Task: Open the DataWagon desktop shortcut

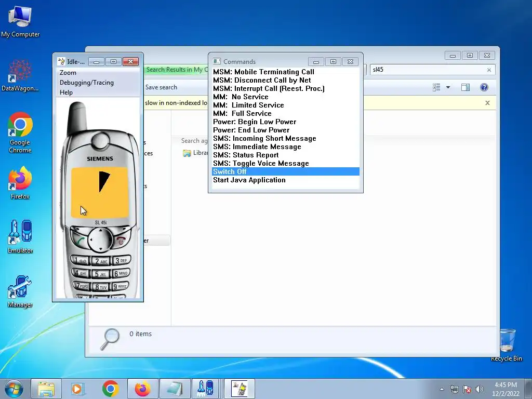Action: [20, 75]
